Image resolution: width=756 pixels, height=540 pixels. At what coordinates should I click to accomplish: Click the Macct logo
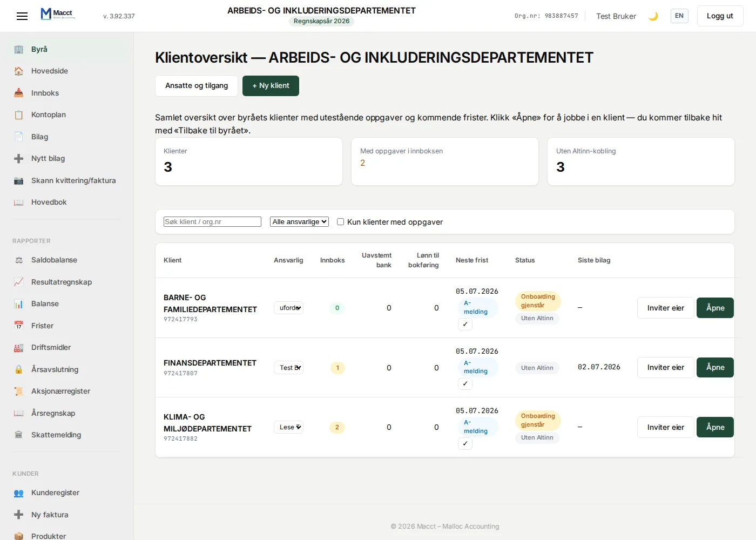tap(58, 13)
